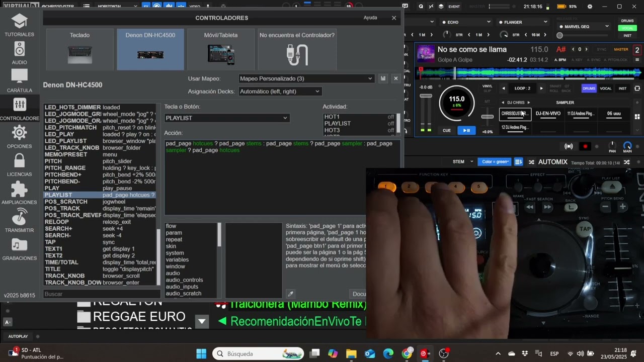Select the POS_SCRATCH row in key list

(x=100, y=202)
